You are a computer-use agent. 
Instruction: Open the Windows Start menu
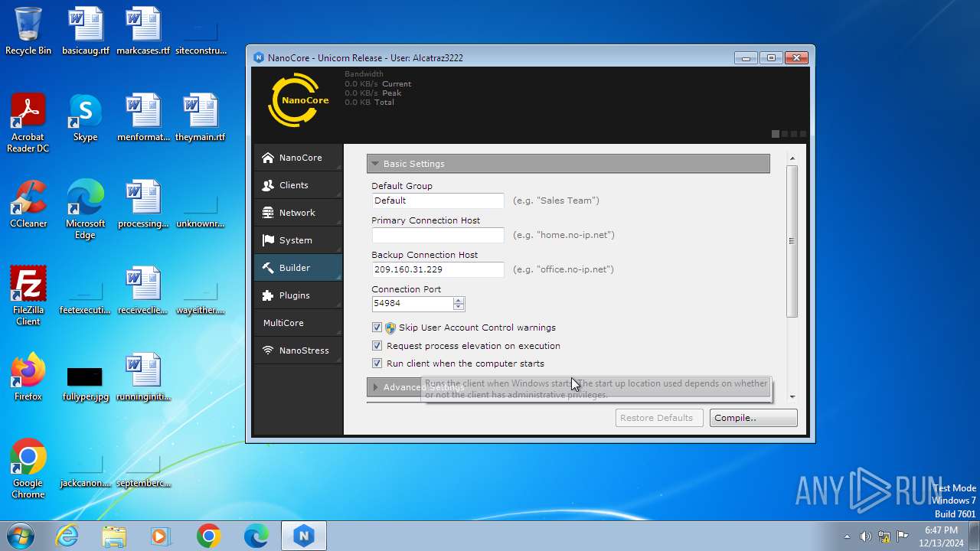pos(21,536)
